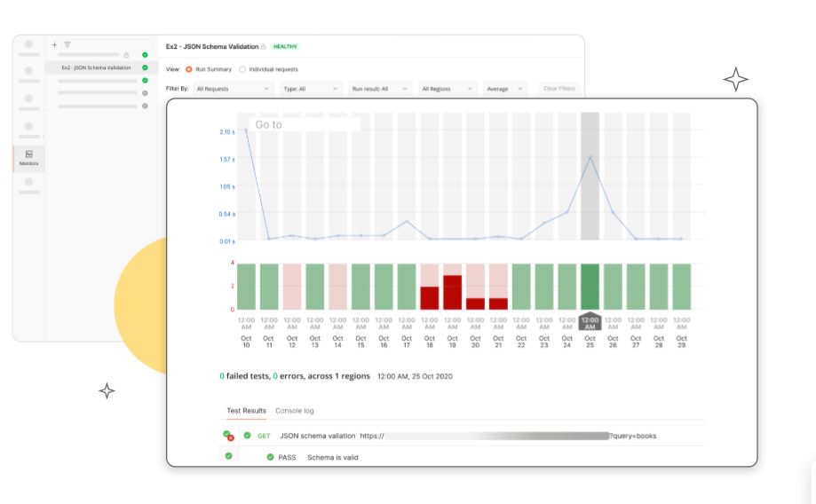
Task: Click green status dot of Ex2 monitor
Action: point(145,67)
